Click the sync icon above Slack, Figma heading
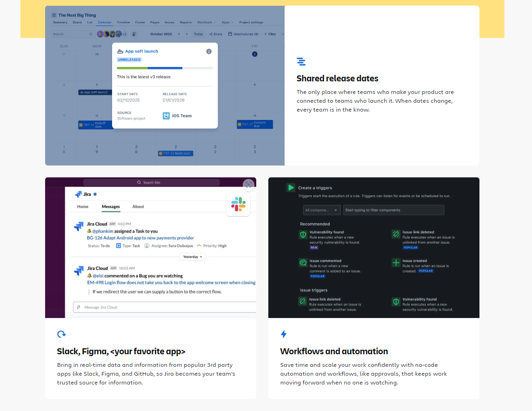This screenshot has width=532, height=411. (61, 334)
